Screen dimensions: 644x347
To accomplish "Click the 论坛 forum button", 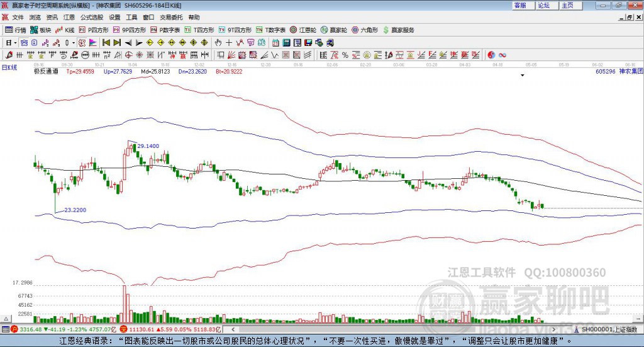I will click(x=547, y=5).
